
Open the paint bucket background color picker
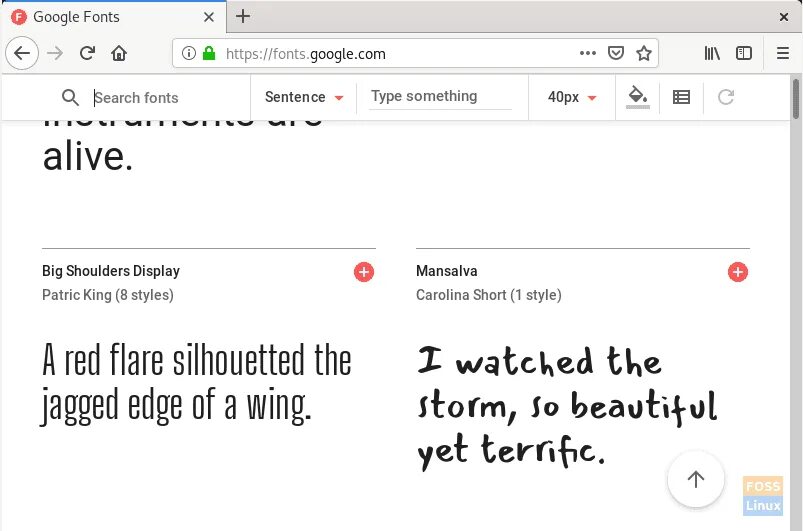click(638, 97)
